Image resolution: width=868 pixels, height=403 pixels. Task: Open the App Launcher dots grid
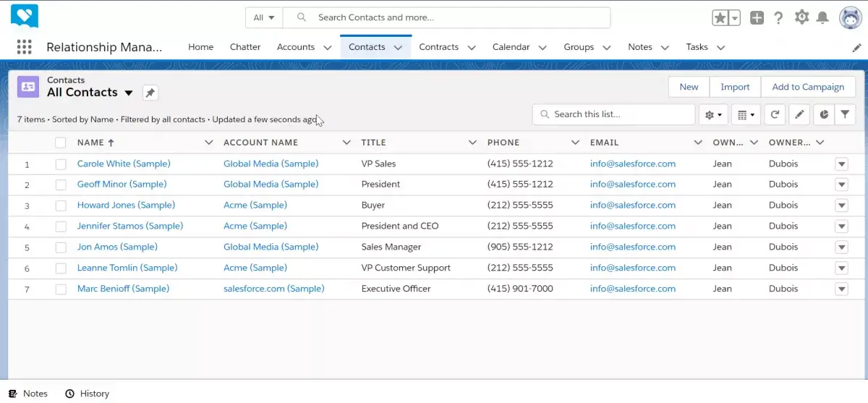pyautogui.click(x=25, y=47)
